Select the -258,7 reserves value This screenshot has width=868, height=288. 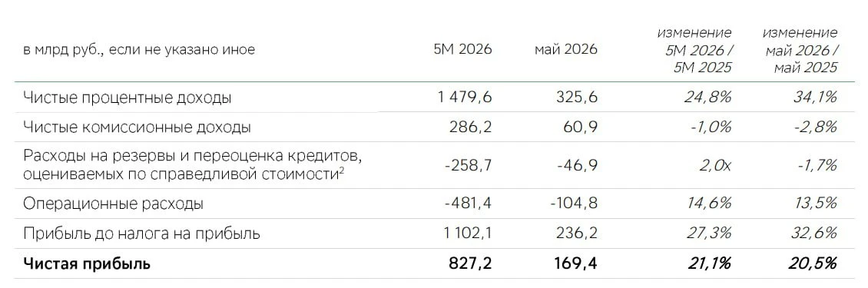pyautogui.click(x=468, y=165)
